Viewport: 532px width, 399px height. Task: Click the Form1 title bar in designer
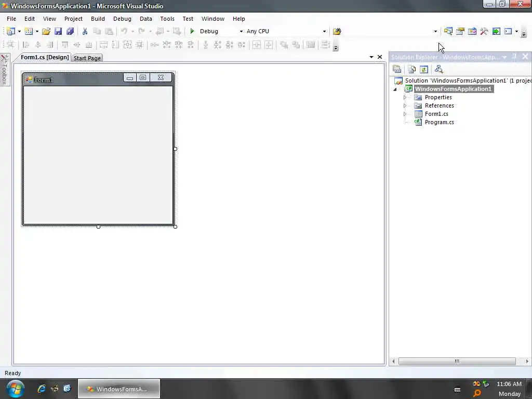[x=98, y=79]
